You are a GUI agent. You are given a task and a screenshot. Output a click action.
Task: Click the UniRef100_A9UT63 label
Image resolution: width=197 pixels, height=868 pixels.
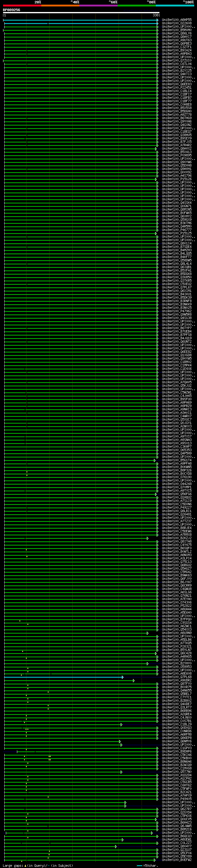point(177,40)
